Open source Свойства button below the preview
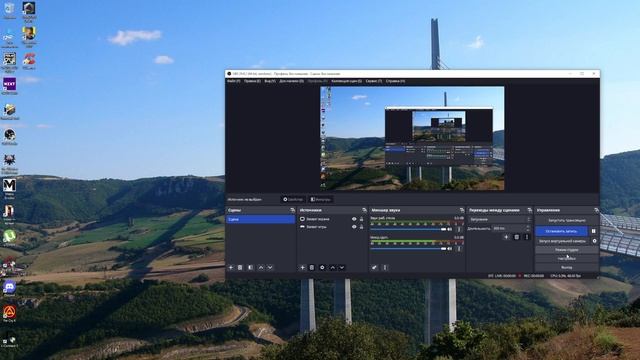The width and height of the screenshot is (640, 360). point(293,200)
